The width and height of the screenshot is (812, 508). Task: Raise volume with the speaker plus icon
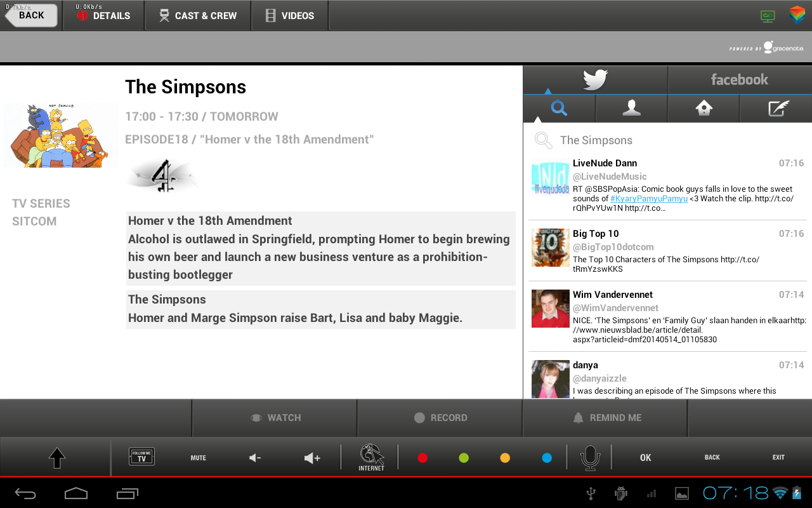(x=312, y=458)
